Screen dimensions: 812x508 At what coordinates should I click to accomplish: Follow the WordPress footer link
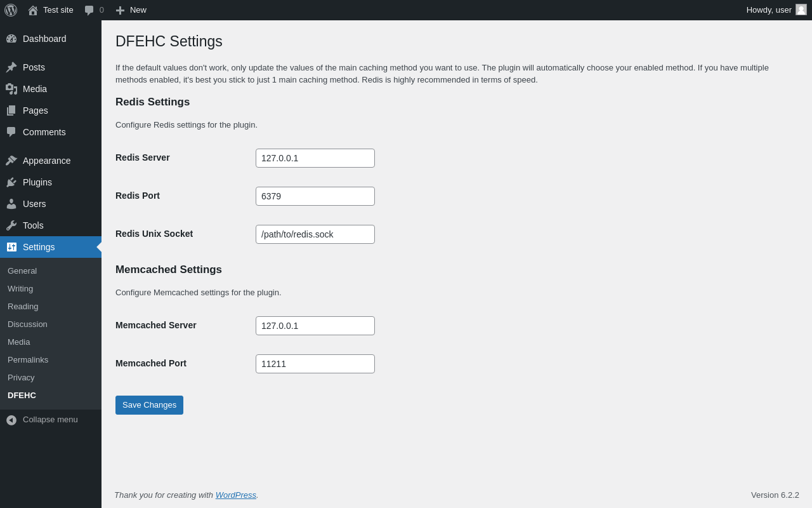pyautogui.click(x=235, y=495)
